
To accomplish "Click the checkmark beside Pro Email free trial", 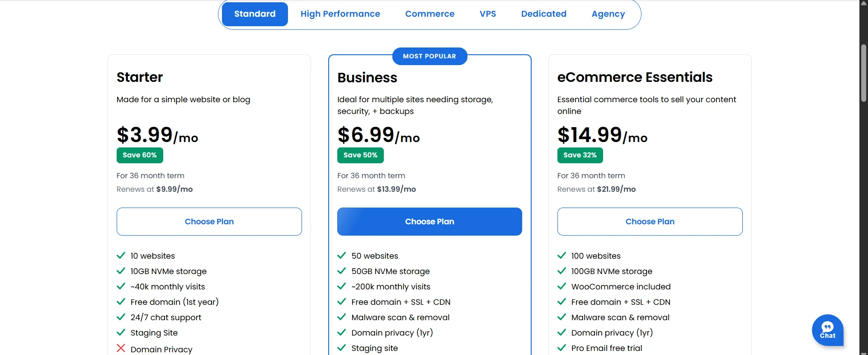I will pyautogui.click(x=561, y=348).
